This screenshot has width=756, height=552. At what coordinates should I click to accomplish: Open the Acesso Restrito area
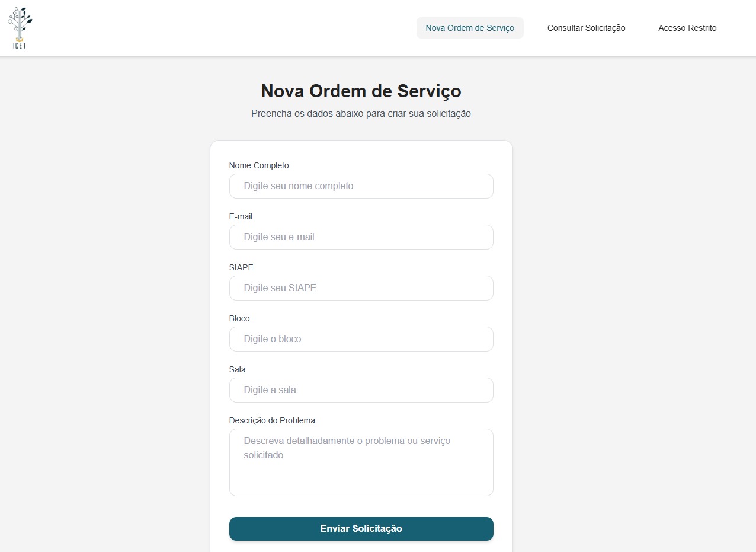(687, 27)
